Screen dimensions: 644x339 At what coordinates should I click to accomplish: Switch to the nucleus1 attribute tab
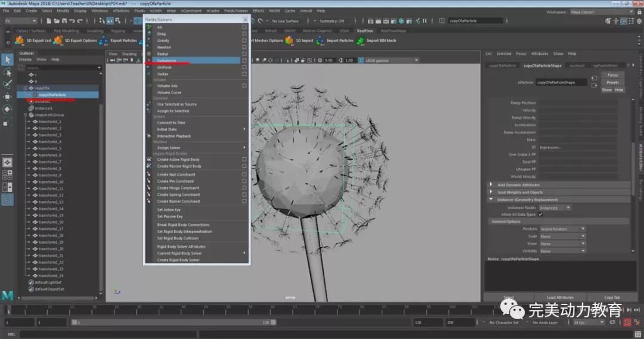(x=577, y=66)
